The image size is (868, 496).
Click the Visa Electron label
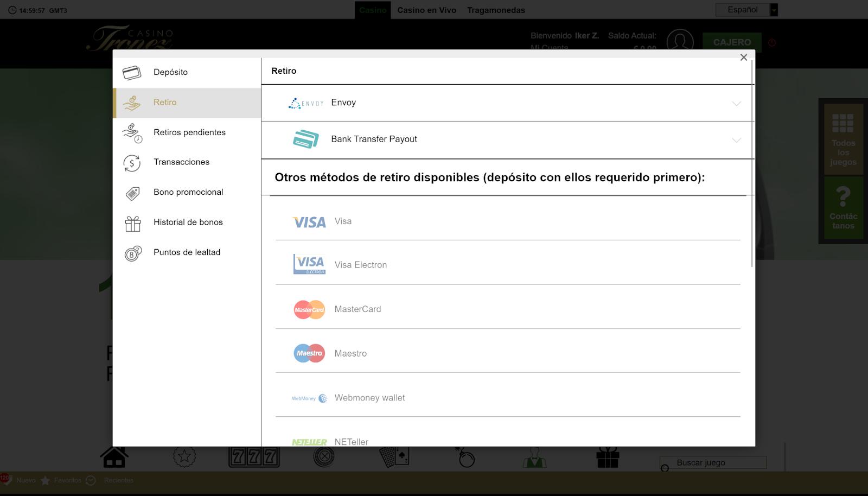pos(361,265)
